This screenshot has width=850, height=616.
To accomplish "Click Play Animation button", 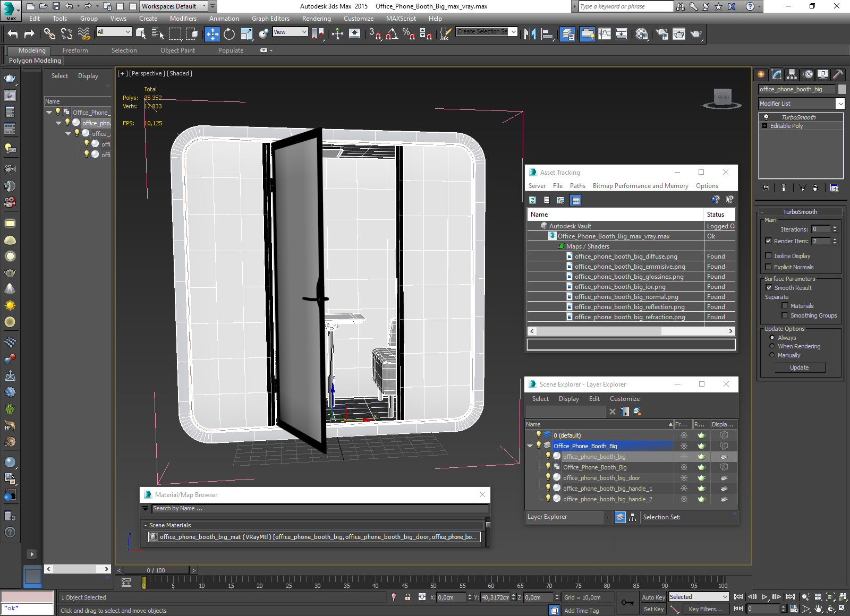I will pos(764,597).
